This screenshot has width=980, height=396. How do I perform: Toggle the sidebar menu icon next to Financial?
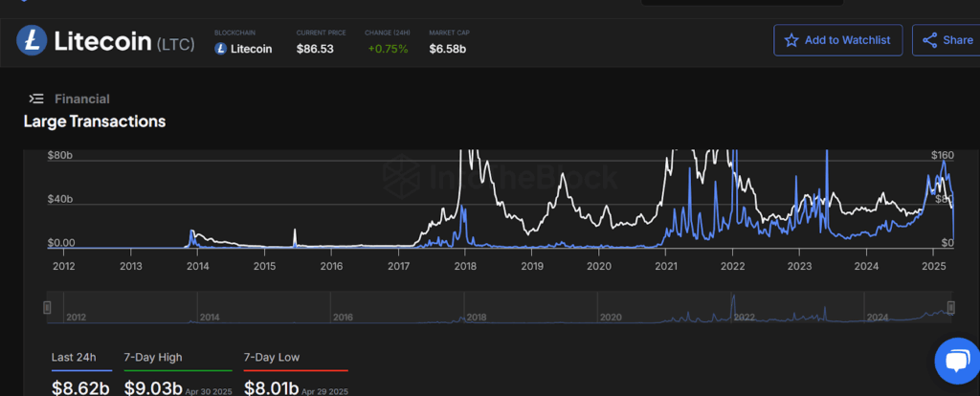pyautogui.click(x=36, y=99)
